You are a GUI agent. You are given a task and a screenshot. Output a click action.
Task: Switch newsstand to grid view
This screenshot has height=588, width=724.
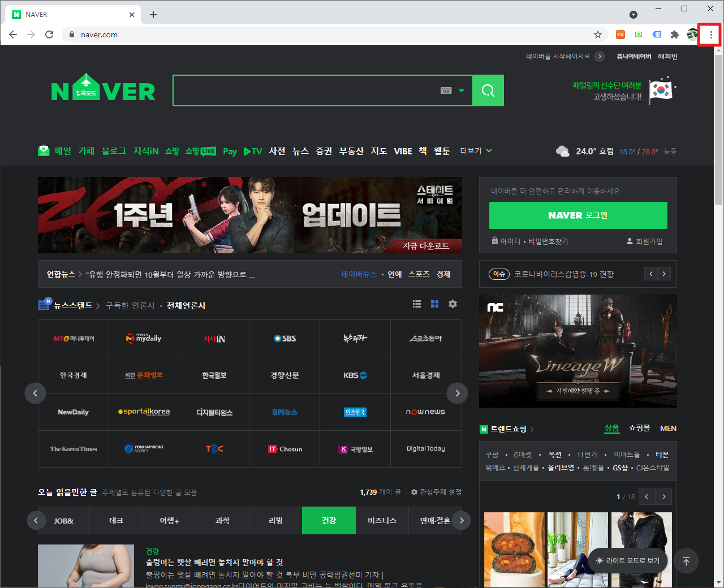point(434,304)
